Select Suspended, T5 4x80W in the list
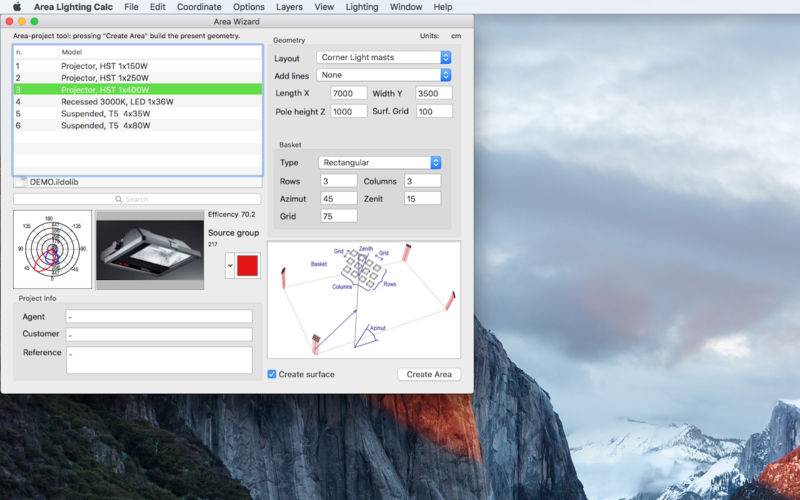 [x=105, y=125]
